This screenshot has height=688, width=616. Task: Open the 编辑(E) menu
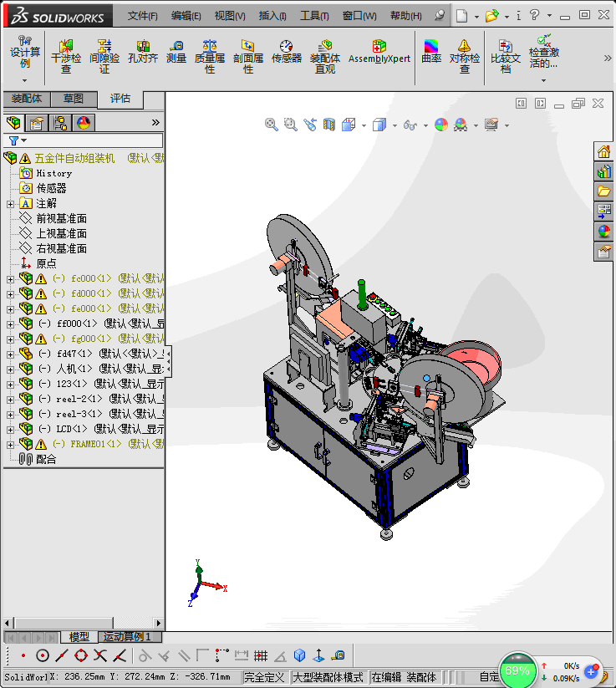click(x=186, y=16)
